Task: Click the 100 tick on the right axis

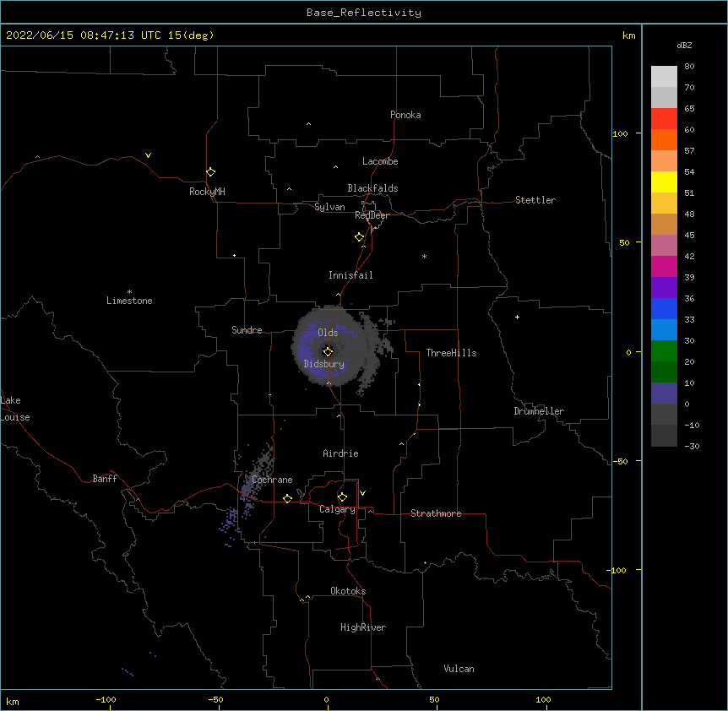Action: (620, 133)
